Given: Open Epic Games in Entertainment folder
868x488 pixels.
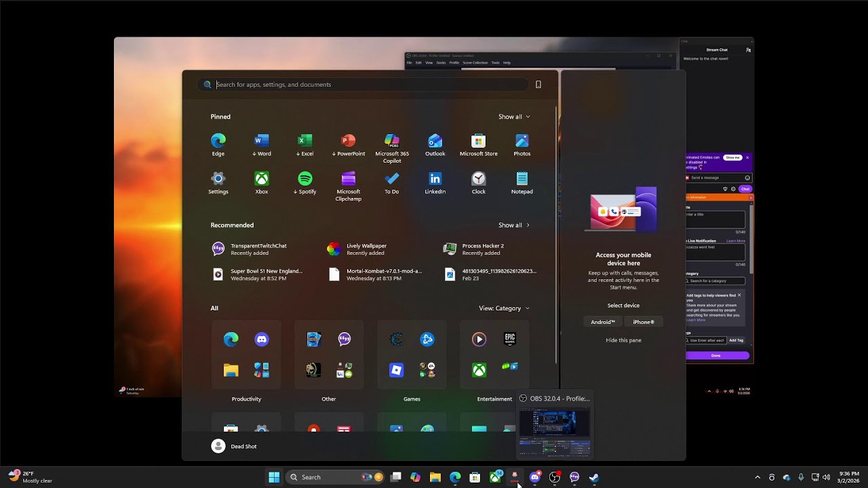Looking at the screenshot, I should coord(510,340).
